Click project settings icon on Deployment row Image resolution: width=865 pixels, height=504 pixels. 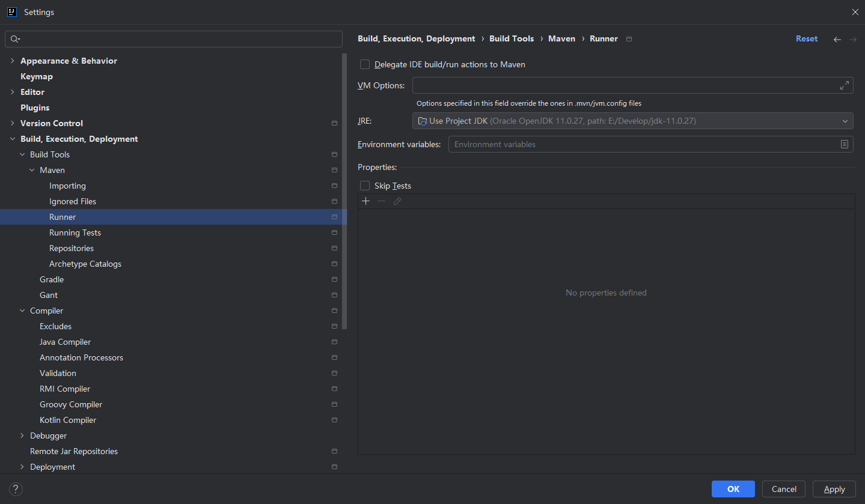coord(335,467)
